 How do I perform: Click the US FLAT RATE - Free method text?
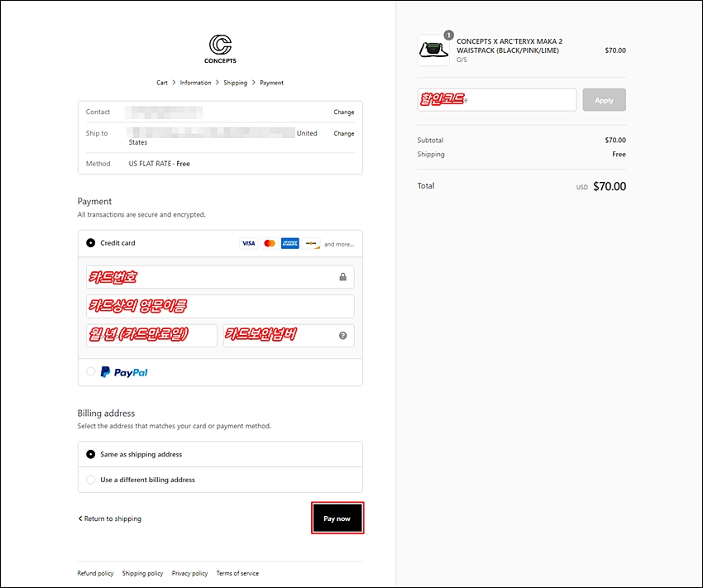[159, 164]
